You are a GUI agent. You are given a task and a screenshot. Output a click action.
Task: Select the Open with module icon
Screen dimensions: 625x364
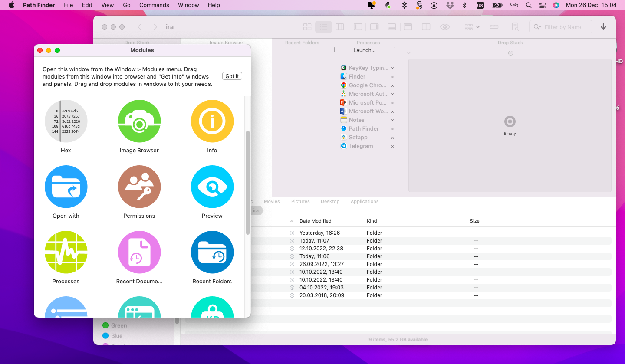tap(66, 187)
